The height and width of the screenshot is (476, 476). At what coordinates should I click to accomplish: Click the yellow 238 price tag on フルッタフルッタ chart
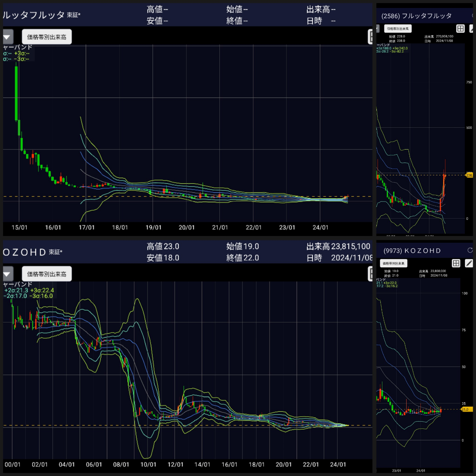coord(468,175)
